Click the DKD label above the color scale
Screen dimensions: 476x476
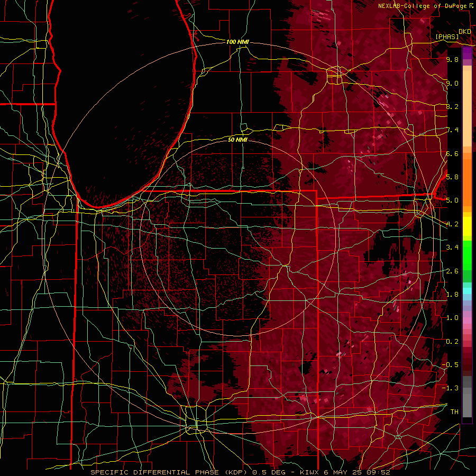(x=465, y=32)
